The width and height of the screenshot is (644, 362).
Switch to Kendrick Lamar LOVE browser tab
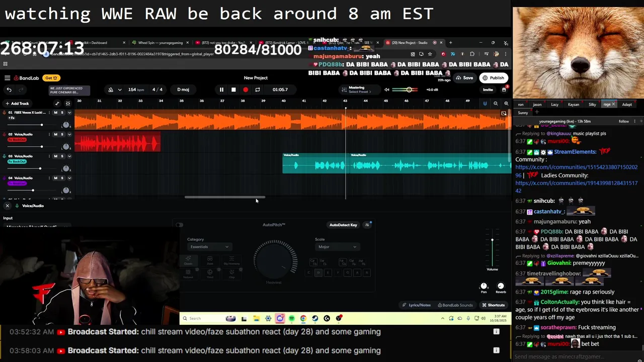288,43
